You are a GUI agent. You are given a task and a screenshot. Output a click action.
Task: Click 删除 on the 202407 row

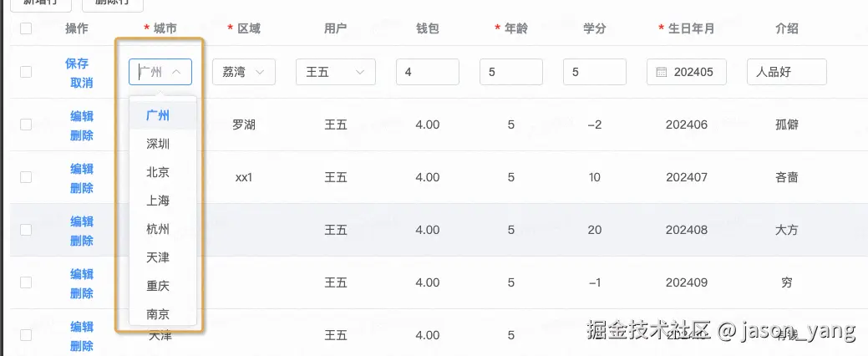(82, 188)
